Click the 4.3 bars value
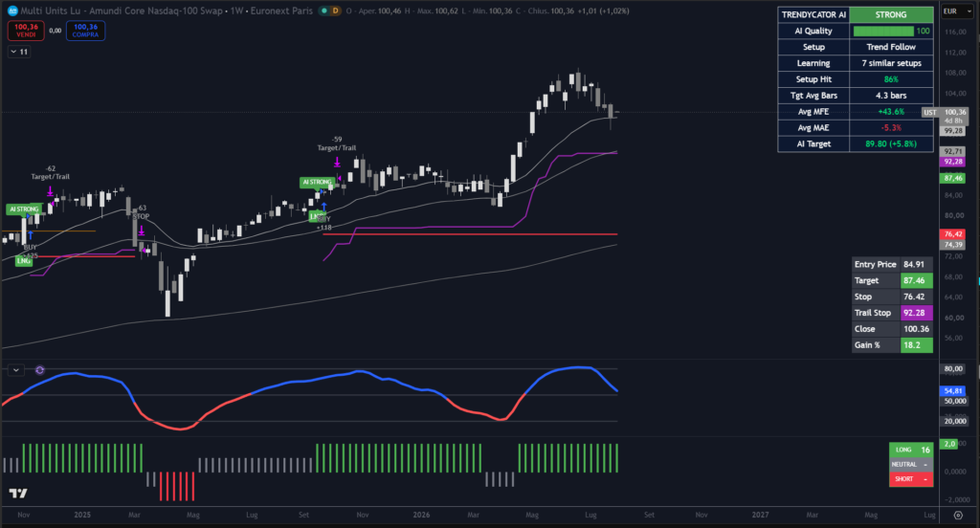Screen dimensions: 980x528 pyautogui.click(x=891, y=96)
